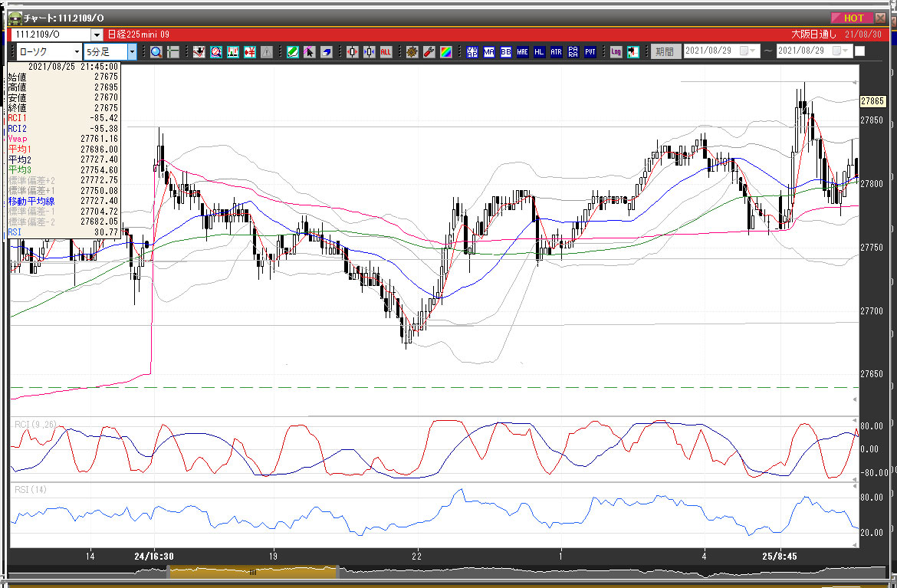Click the red ALL toolbar icon

point(386,51)
